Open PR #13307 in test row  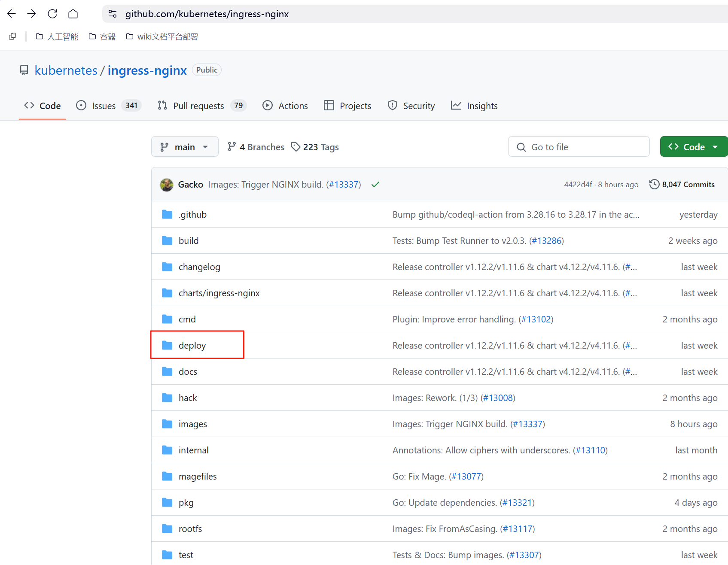coord(524,555)
